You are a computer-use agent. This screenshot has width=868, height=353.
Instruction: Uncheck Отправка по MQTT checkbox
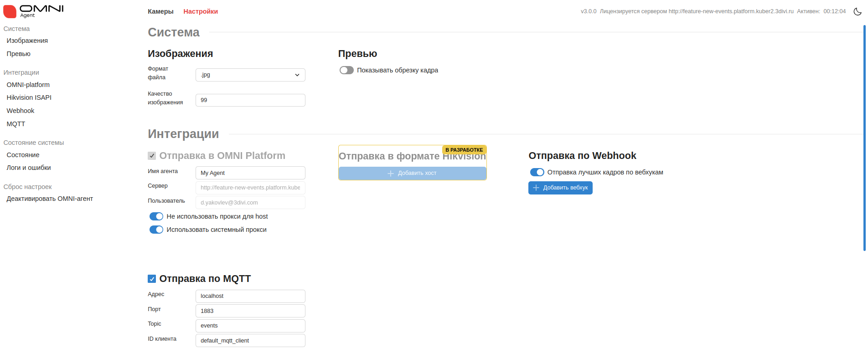(x=152, y=279)
